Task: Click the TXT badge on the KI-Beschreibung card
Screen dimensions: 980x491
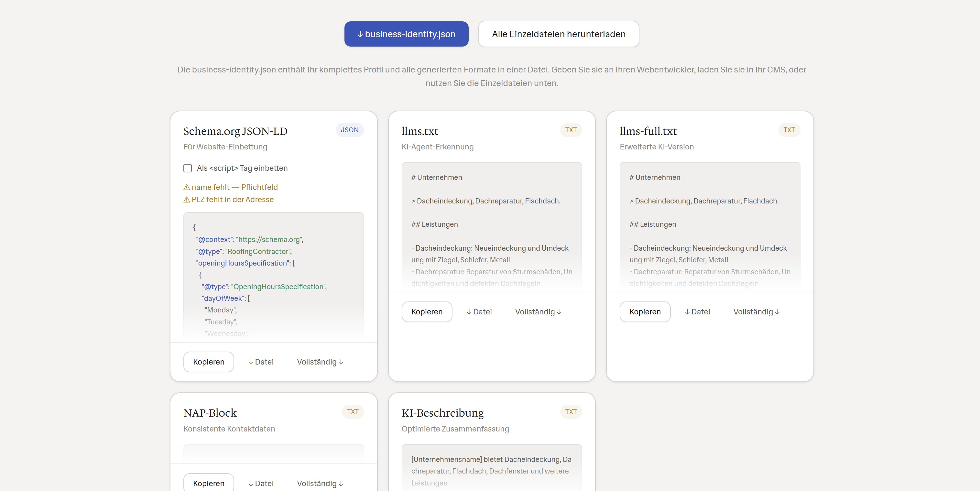Action: coord(571,411)
